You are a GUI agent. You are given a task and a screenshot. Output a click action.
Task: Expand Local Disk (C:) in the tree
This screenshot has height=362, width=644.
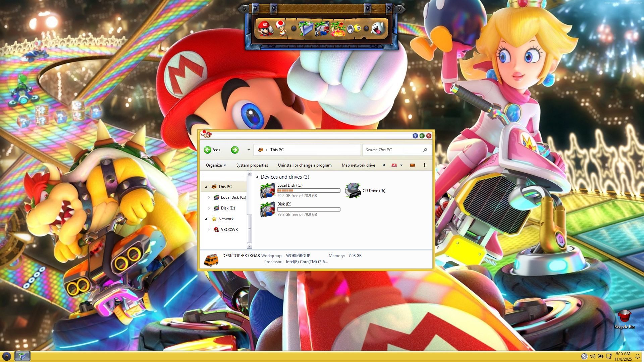click(209, 197)
